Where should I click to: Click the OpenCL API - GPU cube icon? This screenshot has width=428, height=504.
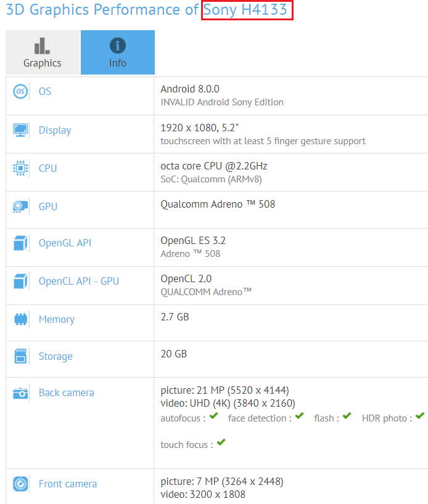[20, 281]
